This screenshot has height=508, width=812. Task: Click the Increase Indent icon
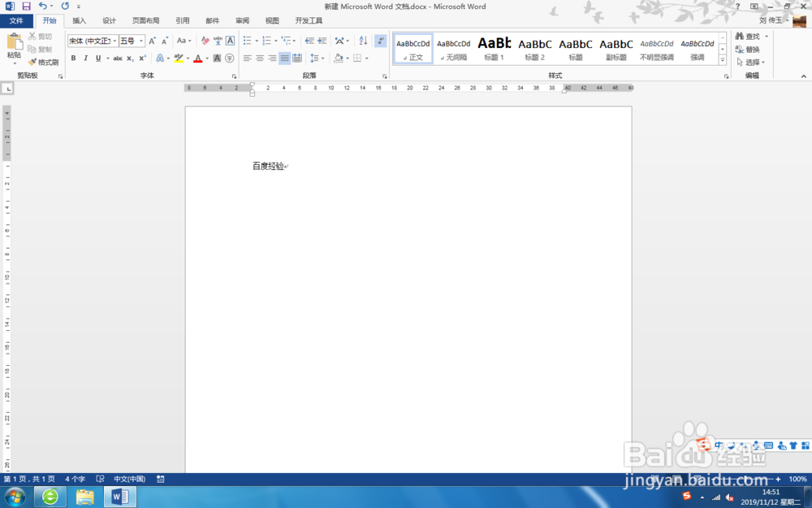[322, 41]
